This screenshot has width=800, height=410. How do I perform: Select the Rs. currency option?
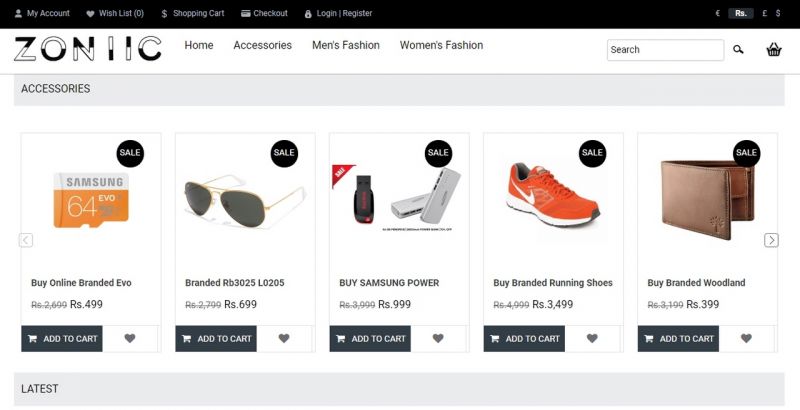click(x=741, y=13)
